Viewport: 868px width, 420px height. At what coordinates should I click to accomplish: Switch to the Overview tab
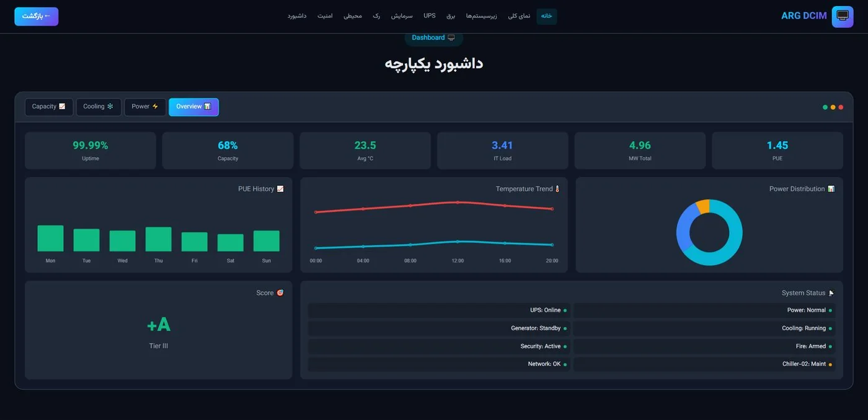tap(193, 107)
